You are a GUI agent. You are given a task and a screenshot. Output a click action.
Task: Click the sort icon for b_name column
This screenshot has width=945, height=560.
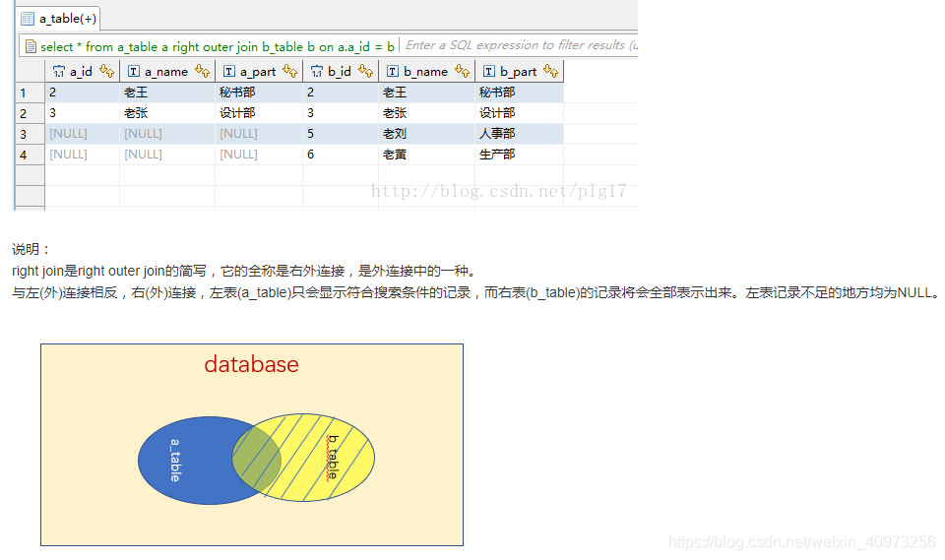click(463, 71)
